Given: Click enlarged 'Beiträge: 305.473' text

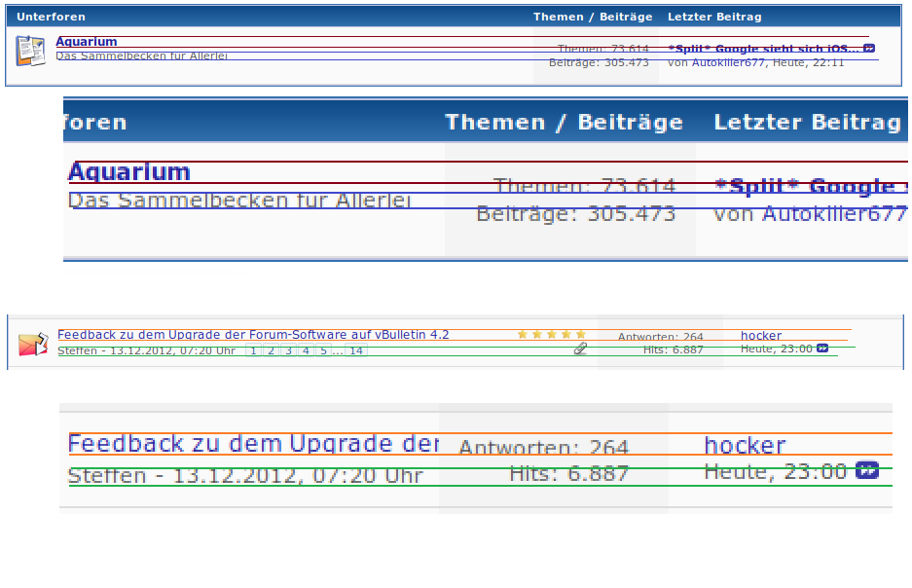Looking at the screenshot, I should point(576,213).
